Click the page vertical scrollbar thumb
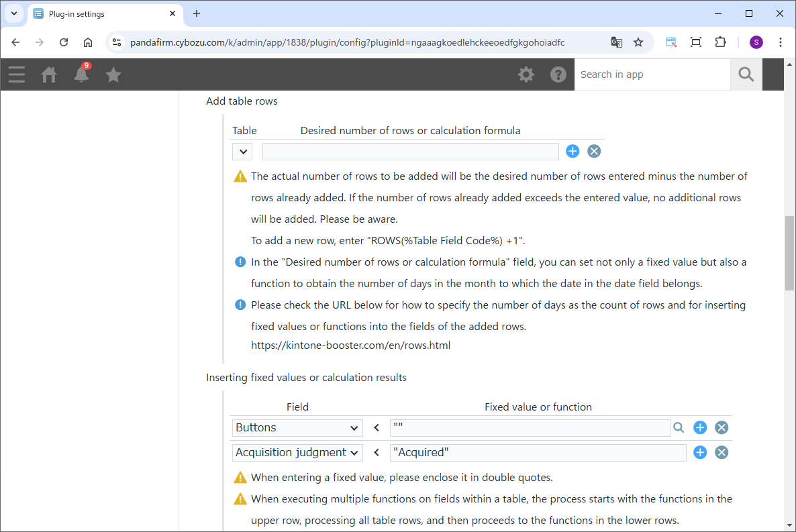The image size is (796, 532). click(x=789, y=253)
